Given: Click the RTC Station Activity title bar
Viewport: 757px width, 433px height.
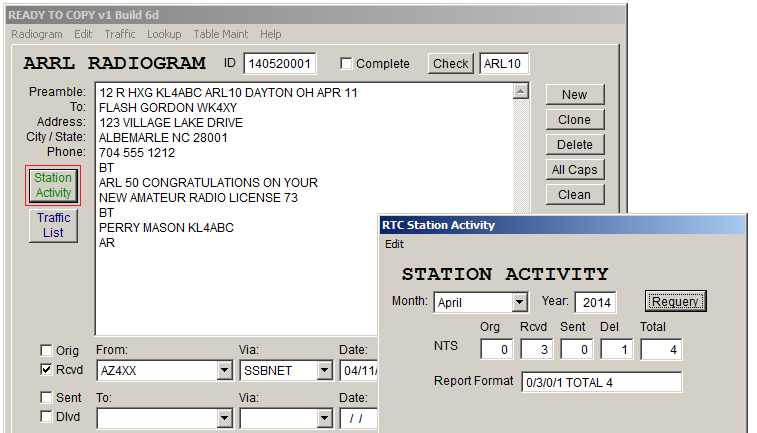Looking at the screenshot, I should (562, 225).
